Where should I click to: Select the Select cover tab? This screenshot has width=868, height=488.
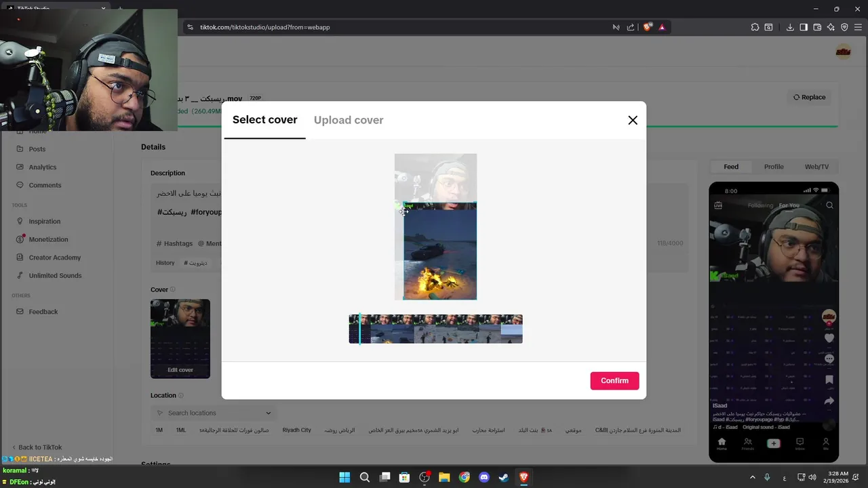264,120
